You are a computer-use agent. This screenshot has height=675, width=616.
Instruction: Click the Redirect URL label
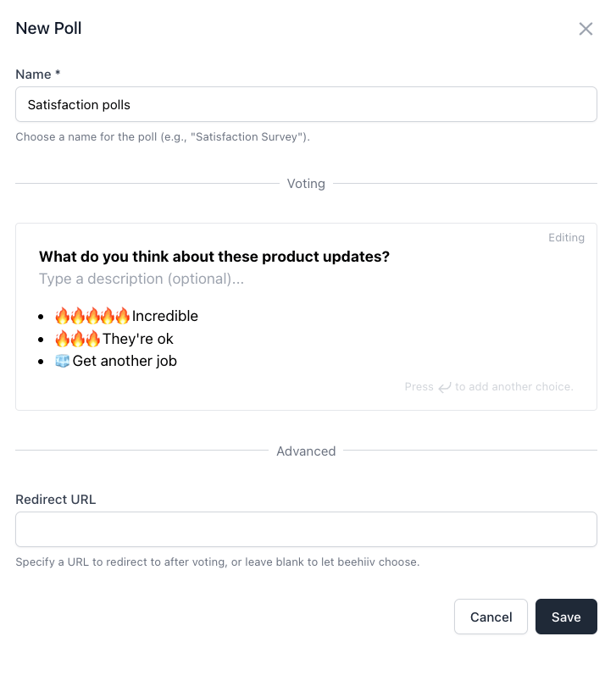[56, 500]
